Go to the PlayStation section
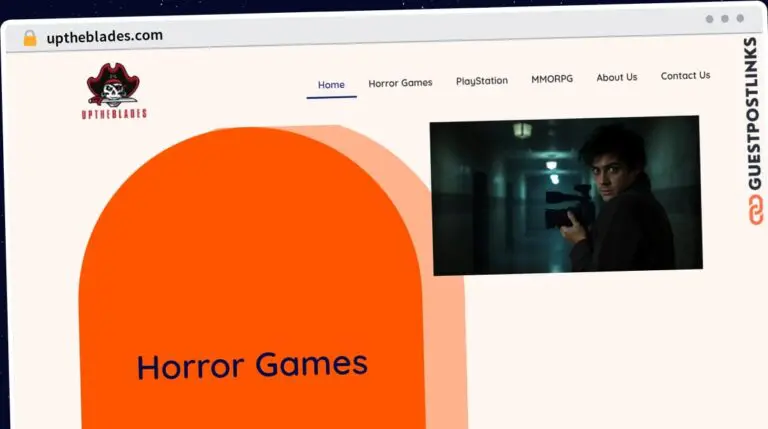The height and width of the screenshot is (429, 768). (482, 81)
